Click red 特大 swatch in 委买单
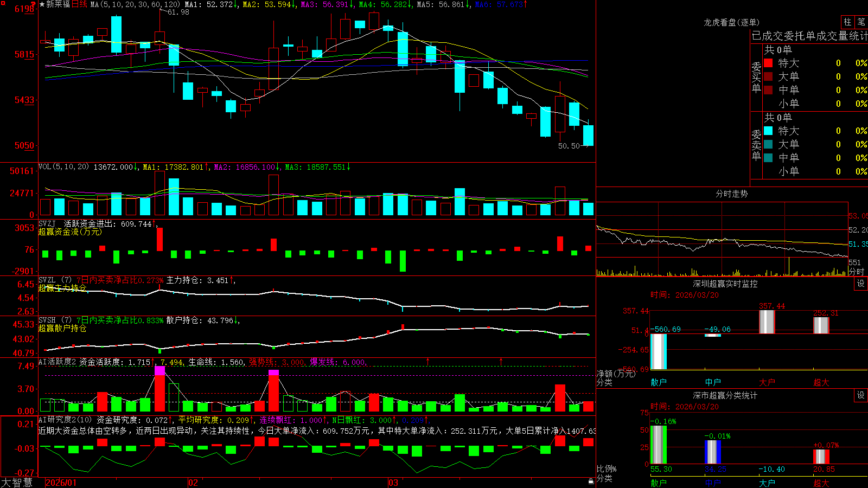868x488 pixels. (768, 63)
